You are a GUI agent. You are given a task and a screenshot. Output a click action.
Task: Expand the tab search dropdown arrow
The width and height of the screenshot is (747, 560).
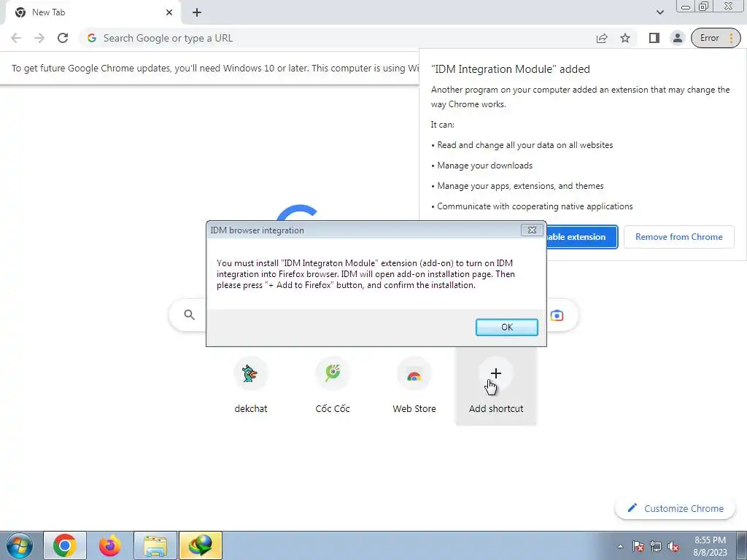click(659, 12)
